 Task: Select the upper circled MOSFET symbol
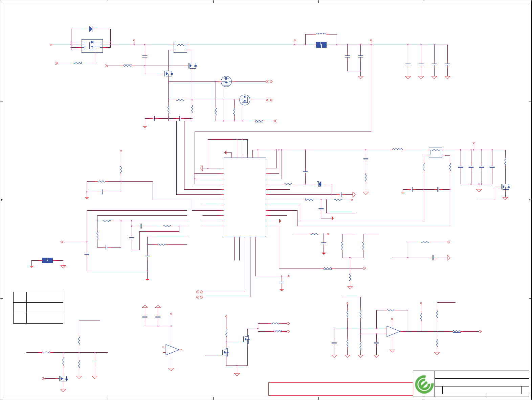pos(226,81)
